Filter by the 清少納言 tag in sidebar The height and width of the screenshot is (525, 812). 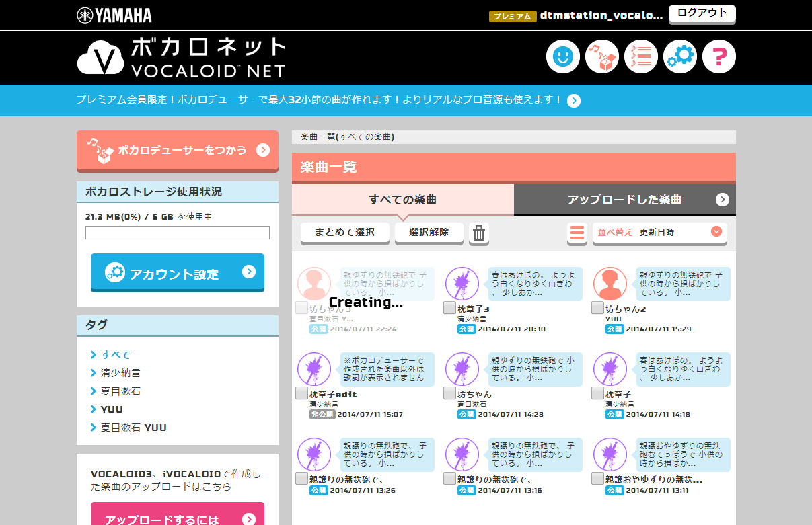click(x=120, y=372)
